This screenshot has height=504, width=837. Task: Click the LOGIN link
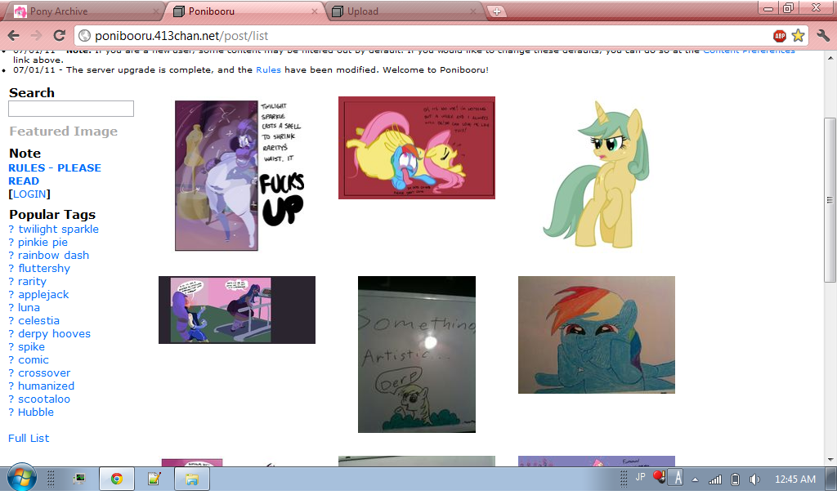pyautogui.click(x=29, y=194)
